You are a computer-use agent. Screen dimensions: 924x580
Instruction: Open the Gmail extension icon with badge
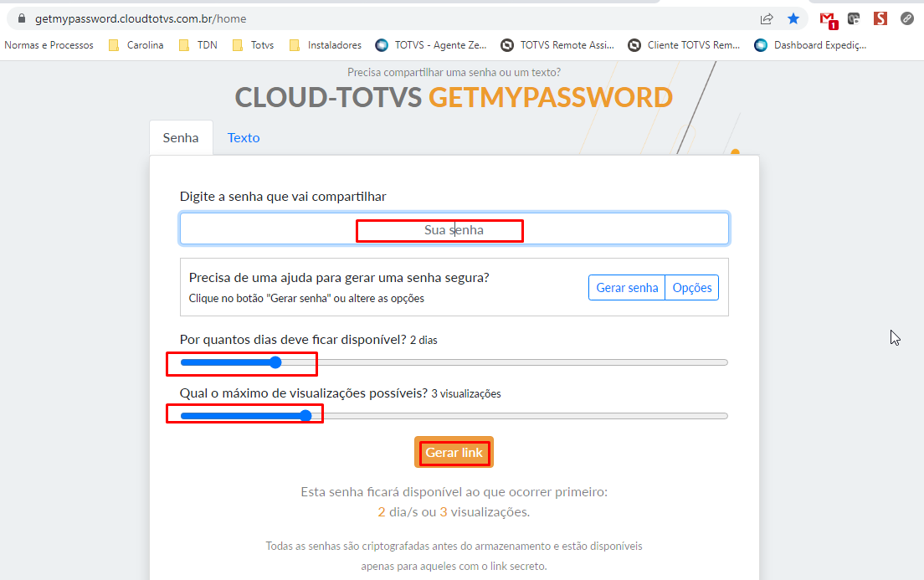tap(829, 20)
